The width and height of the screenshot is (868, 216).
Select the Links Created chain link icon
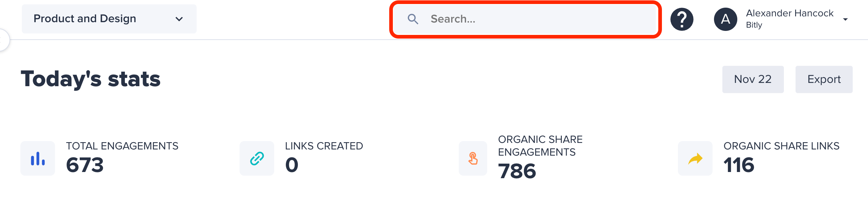click(257, 158)
